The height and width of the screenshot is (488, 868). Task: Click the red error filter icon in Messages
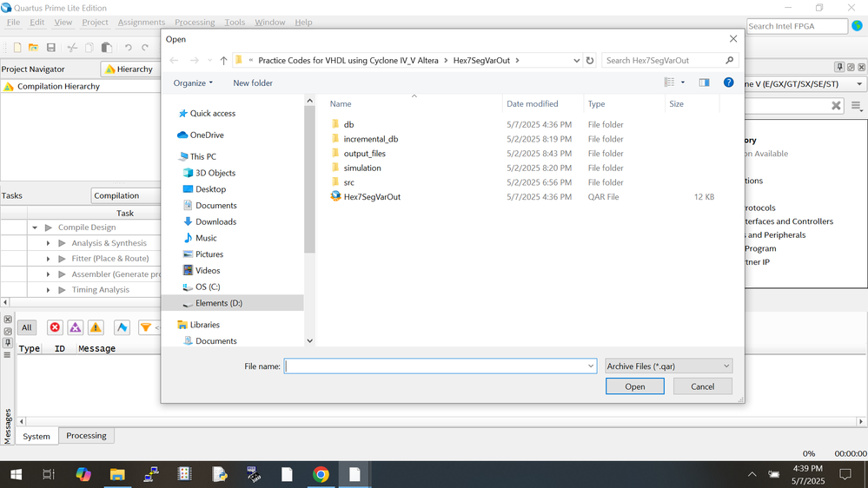click(55, 327)
